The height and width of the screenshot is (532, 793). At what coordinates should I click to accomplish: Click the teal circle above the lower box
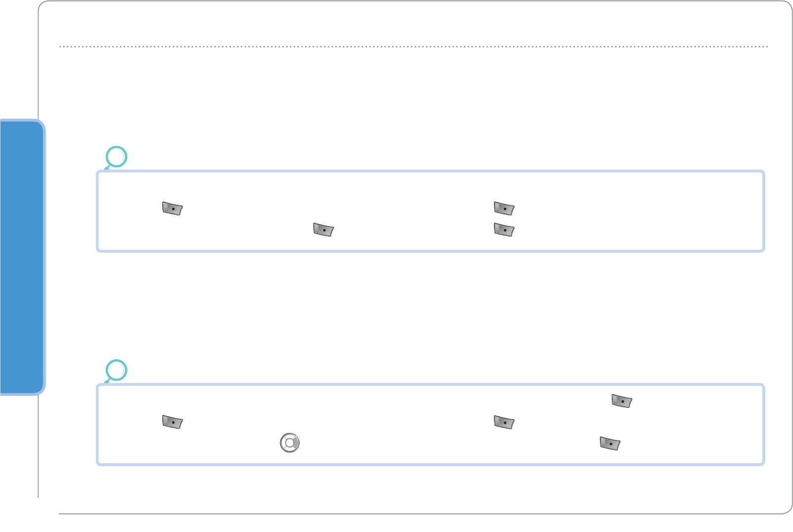pyautogui.click(x=117, y=370)
